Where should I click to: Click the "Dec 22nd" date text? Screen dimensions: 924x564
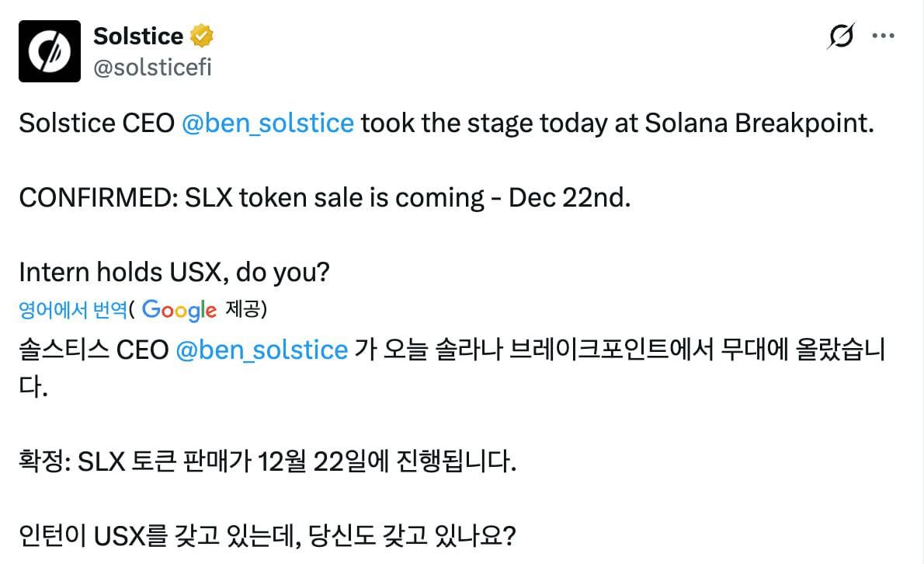point(569,198)
